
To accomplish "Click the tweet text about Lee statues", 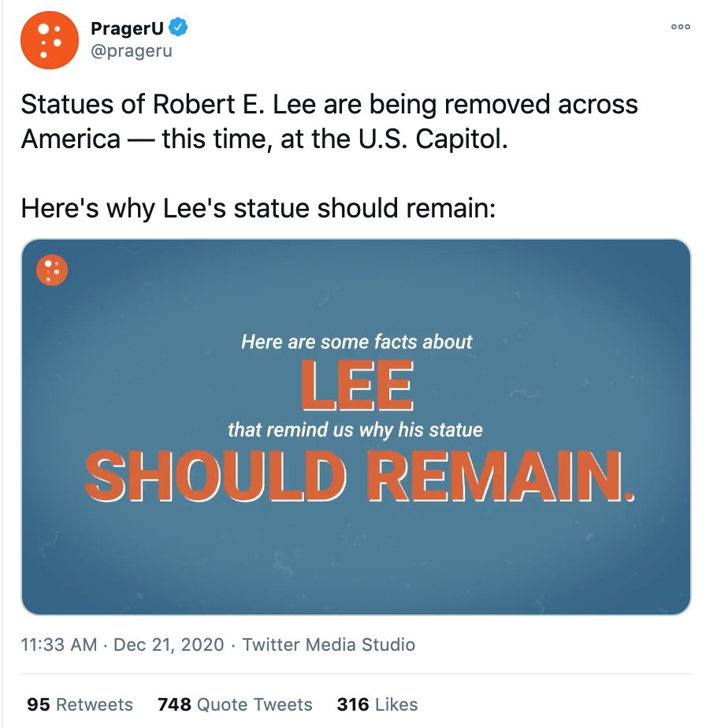I will pos(329,121).
